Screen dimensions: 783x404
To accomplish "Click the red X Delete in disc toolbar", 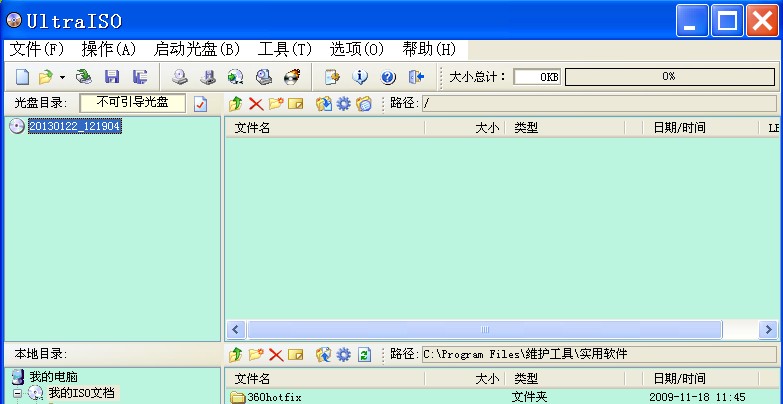I will point(256,104).
